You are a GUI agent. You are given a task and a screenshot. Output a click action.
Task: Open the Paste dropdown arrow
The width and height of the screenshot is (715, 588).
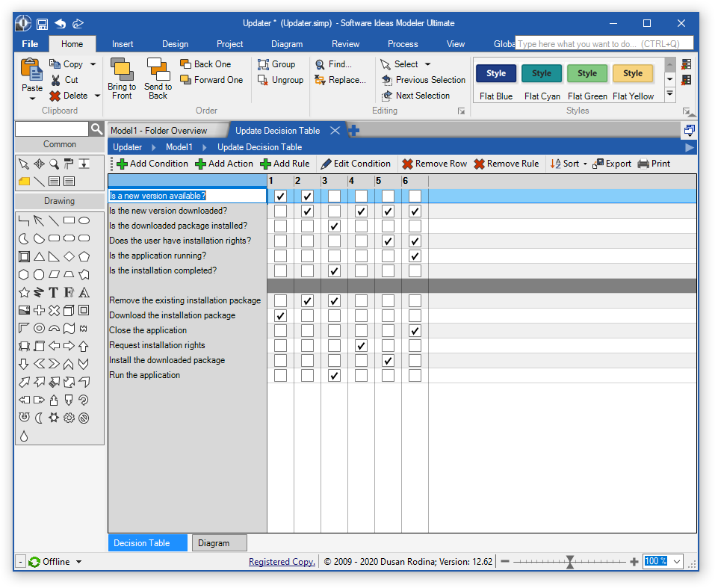[32, 98]
